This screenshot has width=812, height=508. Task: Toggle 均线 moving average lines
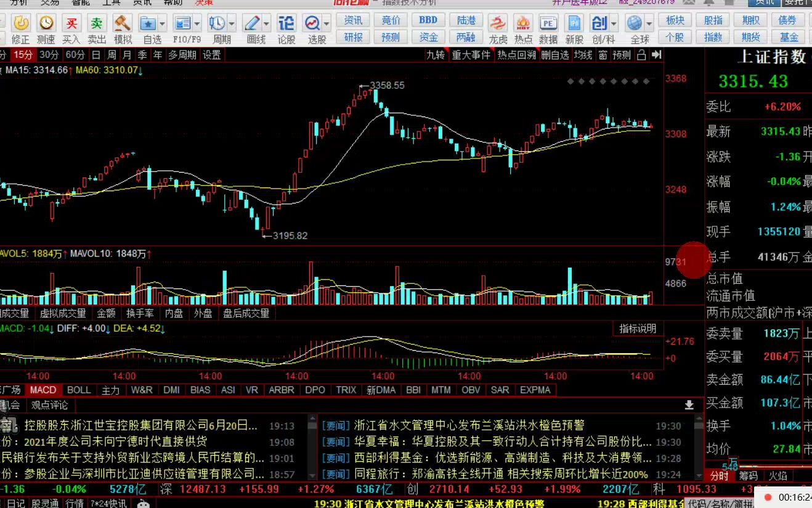583,55
